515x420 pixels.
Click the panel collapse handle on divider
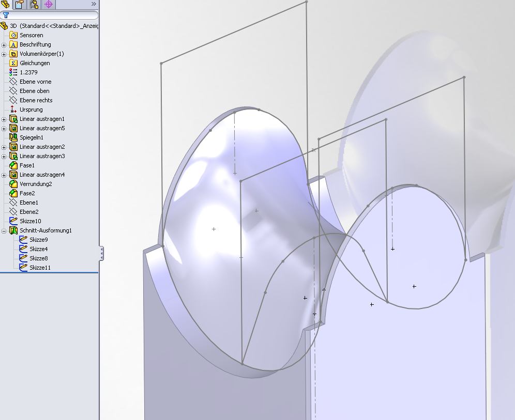[x=101, y=254]
